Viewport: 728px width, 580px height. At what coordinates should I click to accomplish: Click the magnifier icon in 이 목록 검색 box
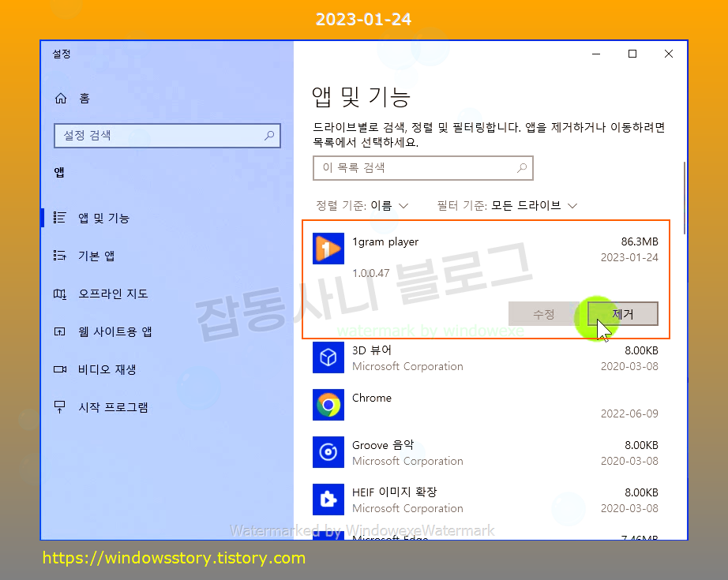pos(522,168)
